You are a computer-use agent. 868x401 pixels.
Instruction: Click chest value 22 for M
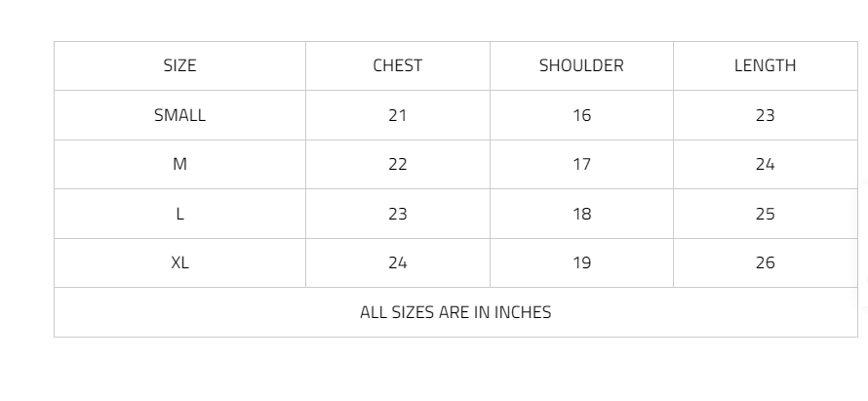point(398,165)
